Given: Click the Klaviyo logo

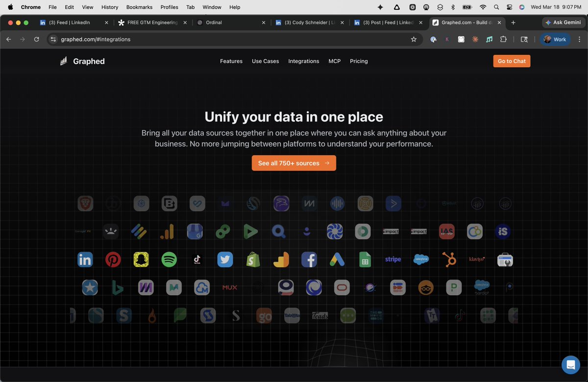Looking at the screenshot, I should 477,259.
